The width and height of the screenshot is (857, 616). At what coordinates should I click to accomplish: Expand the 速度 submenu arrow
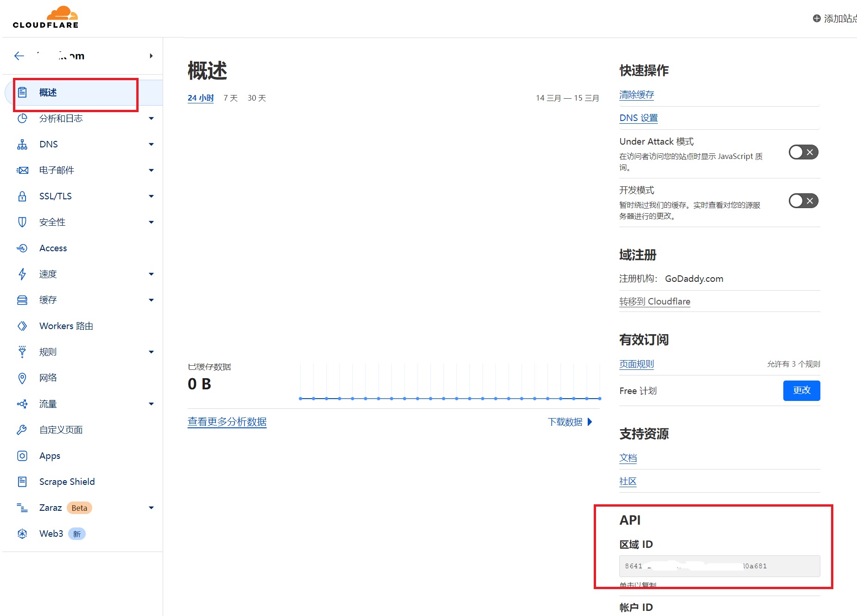tap(151, 274)
